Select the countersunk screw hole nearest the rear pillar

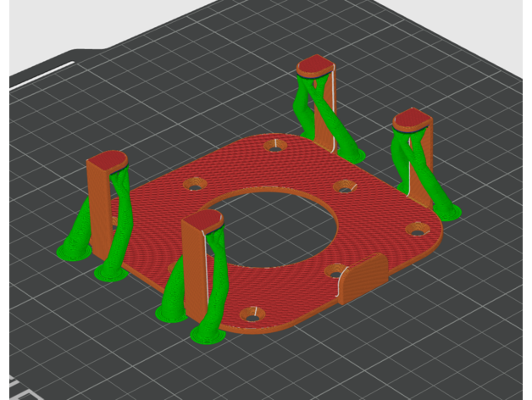(x=274, y=146)
